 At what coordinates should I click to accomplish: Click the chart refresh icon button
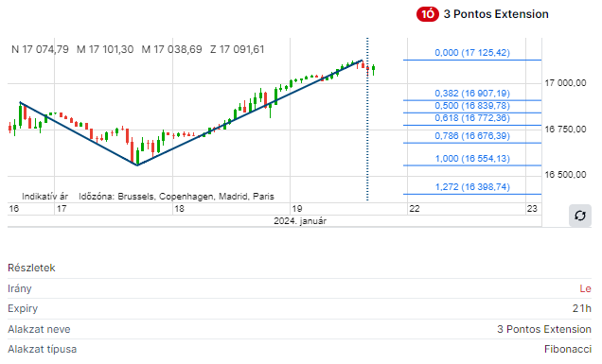click(x=579, y=216)
